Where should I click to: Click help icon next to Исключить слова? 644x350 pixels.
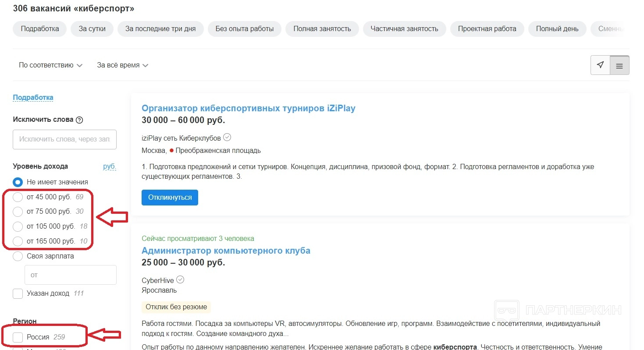[x=79, y=120]
